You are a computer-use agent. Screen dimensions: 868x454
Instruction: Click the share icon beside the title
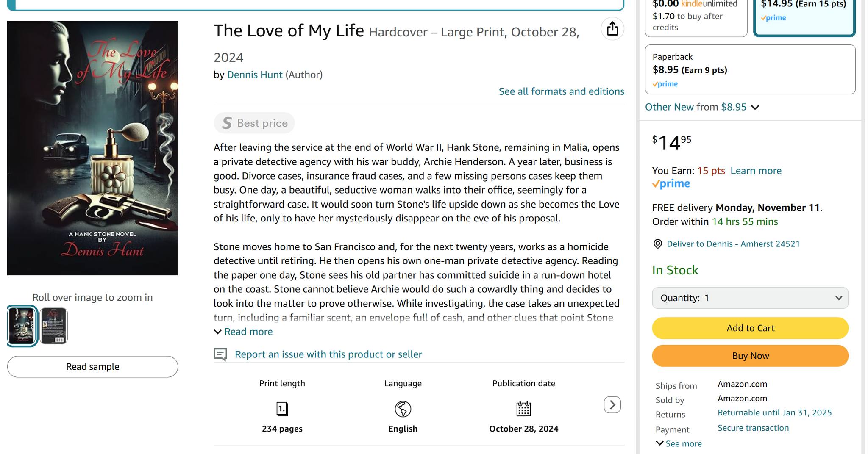[x=612, y=29]
